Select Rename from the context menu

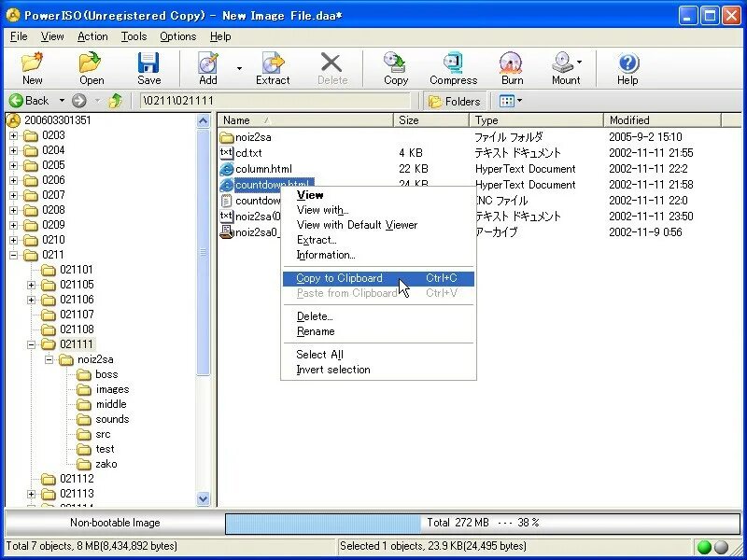317,331
